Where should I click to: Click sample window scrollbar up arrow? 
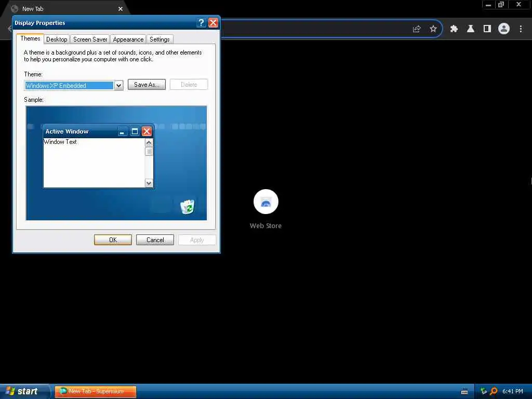(149, 143)
